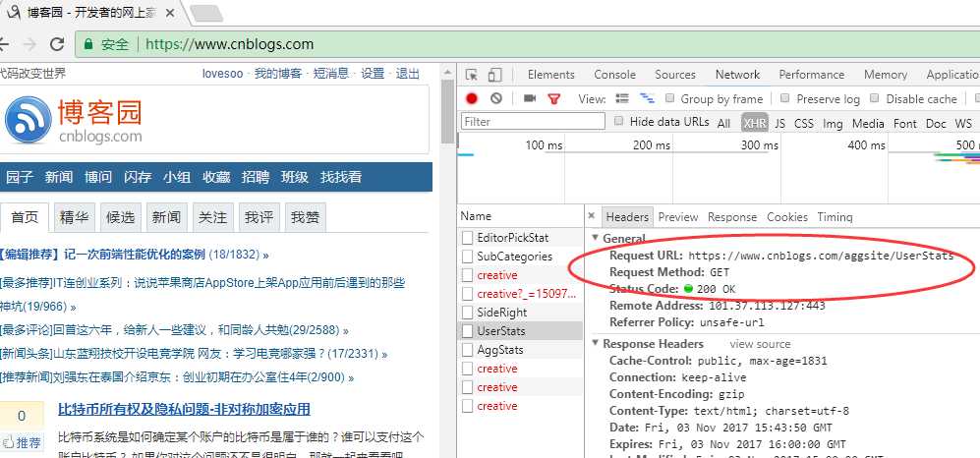Enable Disable cache checkbox

click(875, 98)
